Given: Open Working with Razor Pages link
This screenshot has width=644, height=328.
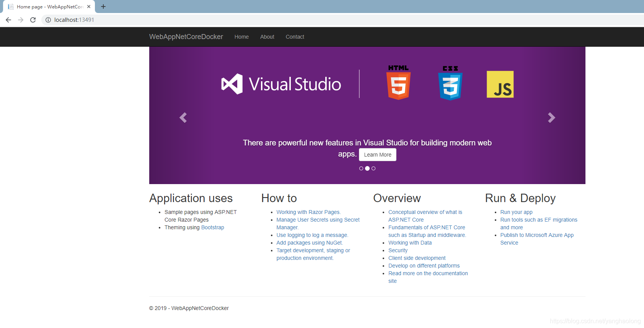Looking at the screenshot, I should tap(308, 212).
